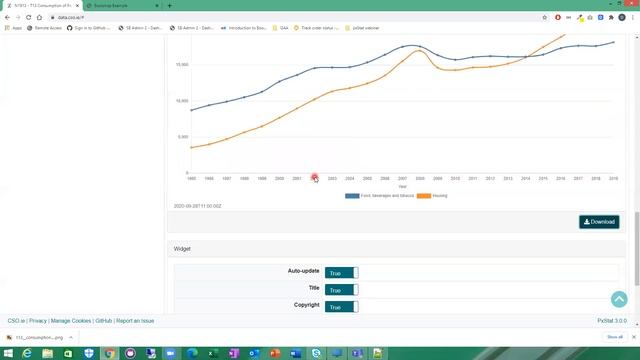Viewport: 640px width, 360px height.
Task: Open Microsoft Teams from the taskbar
Action: (x=358, y=353)
